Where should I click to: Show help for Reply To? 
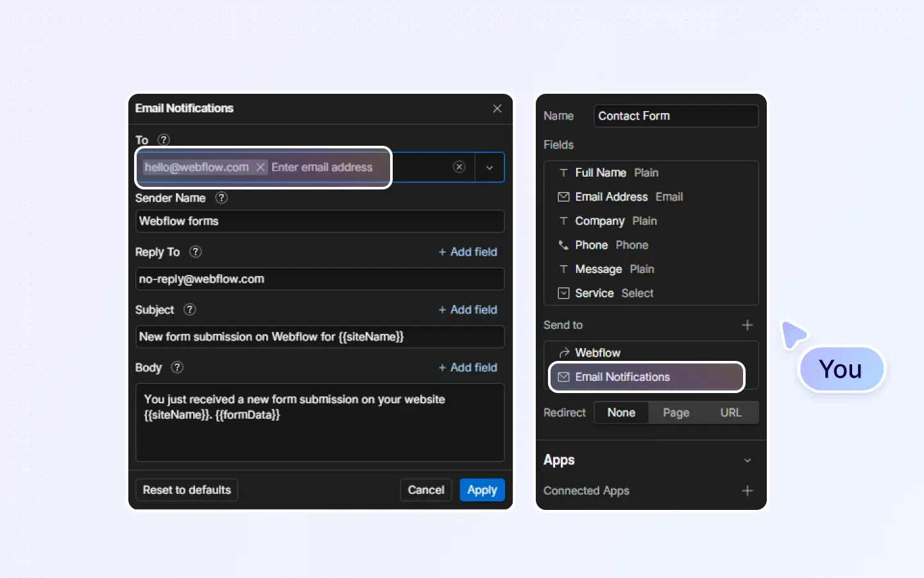[196, 252]
